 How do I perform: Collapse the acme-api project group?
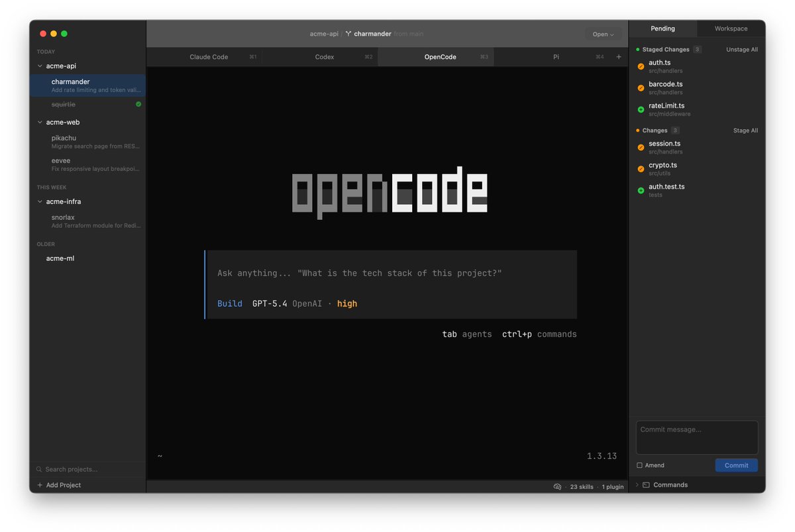(40, 66)
